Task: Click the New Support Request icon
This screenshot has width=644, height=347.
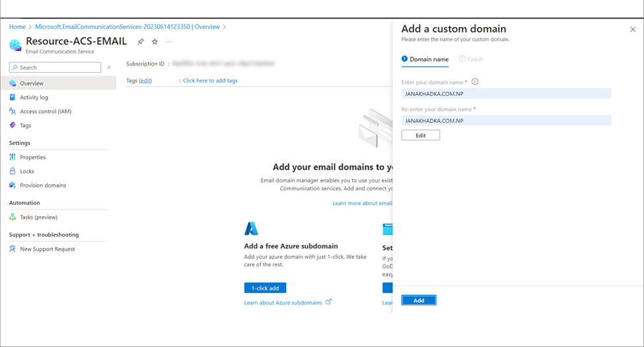Action: click(x=13, y=249)
